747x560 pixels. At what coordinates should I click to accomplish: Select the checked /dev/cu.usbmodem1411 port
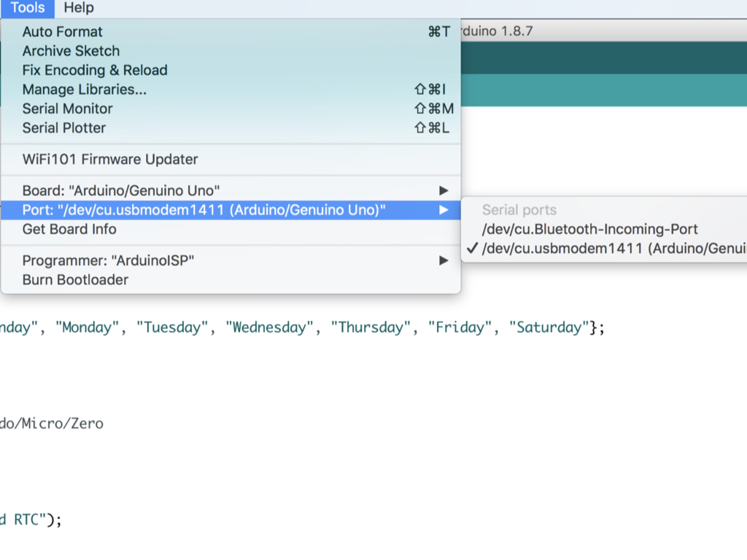604,248
